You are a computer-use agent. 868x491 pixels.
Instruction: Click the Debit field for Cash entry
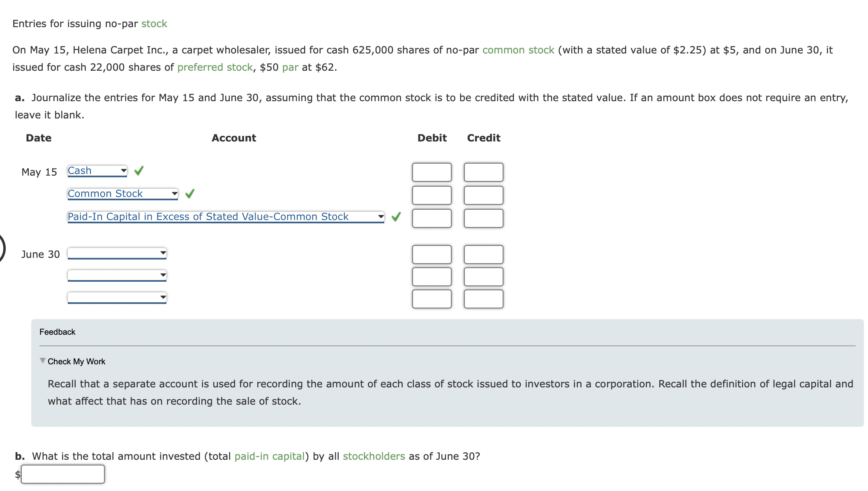(431, 172)
